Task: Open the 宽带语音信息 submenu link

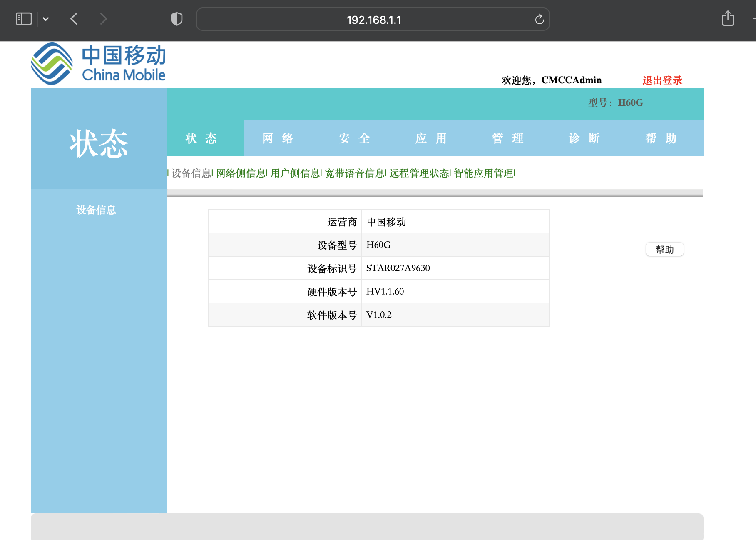Action: [x=355, y=173]
